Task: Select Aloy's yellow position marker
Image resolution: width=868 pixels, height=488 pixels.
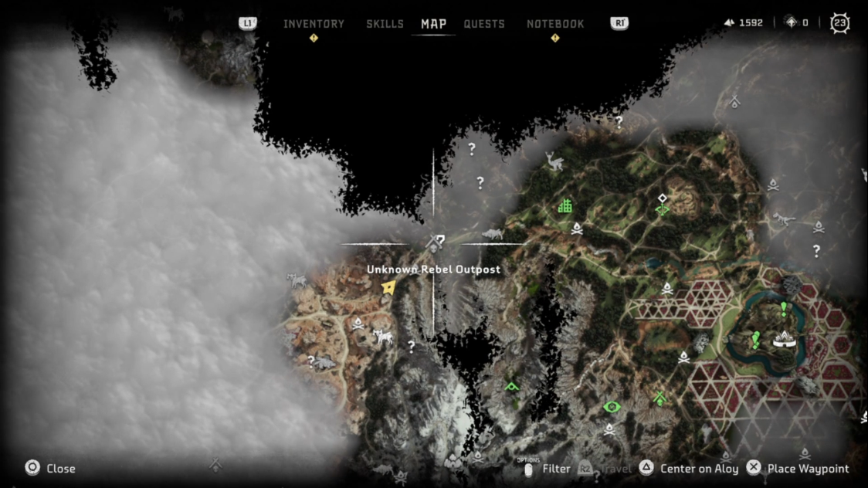Action: 388,287
